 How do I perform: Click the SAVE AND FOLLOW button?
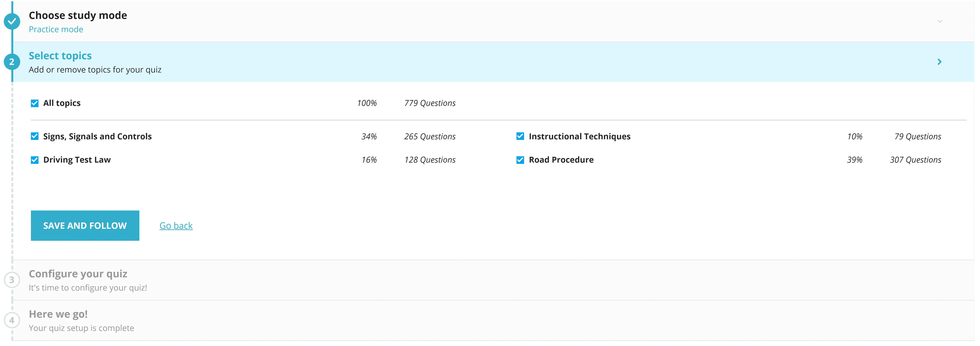(85, 225)
